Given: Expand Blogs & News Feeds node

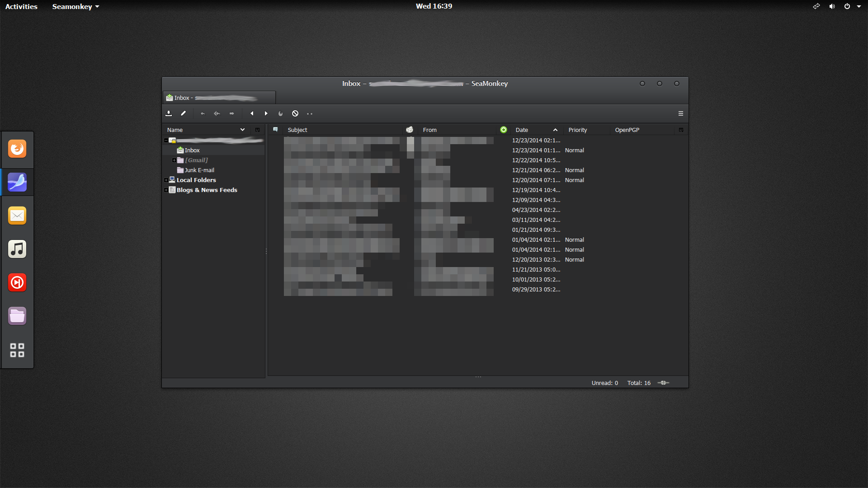Looking at the screenshot, I should pos(166,190).
